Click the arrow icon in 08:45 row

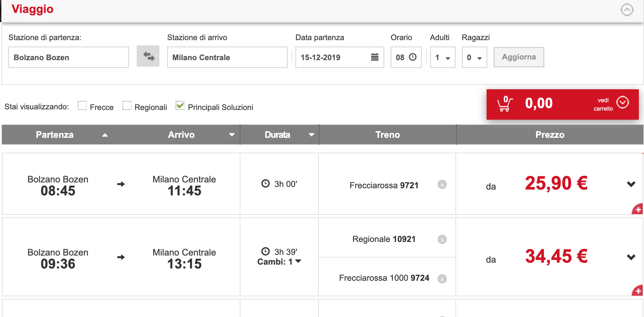121,184
